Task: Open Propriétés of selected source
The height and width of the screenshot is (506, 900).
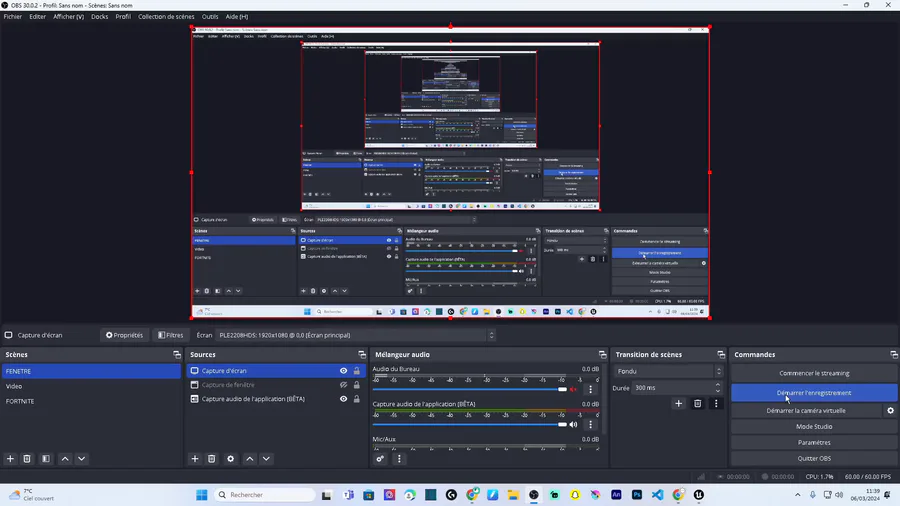Action: [x=125, y=335]
